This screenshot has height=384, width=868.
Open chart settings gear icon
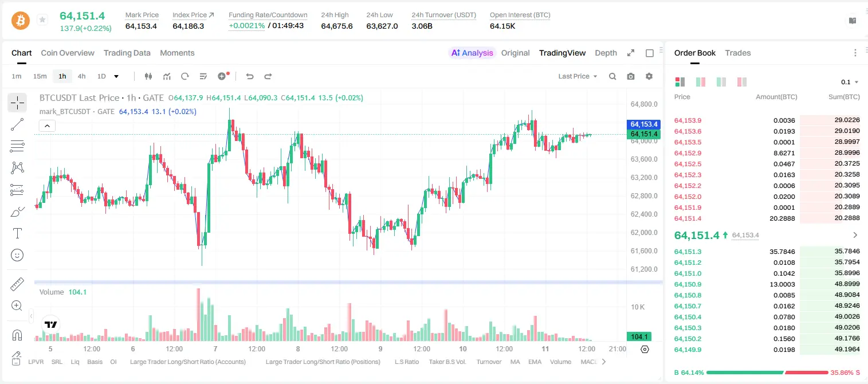pos(649,76)
